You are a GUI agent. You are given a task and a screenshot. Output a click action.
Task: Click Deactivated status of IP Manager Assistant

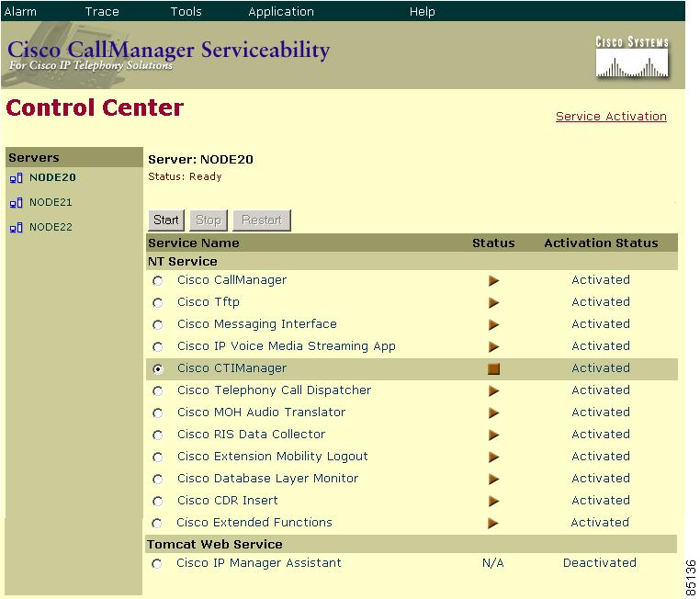coord(600,563)
